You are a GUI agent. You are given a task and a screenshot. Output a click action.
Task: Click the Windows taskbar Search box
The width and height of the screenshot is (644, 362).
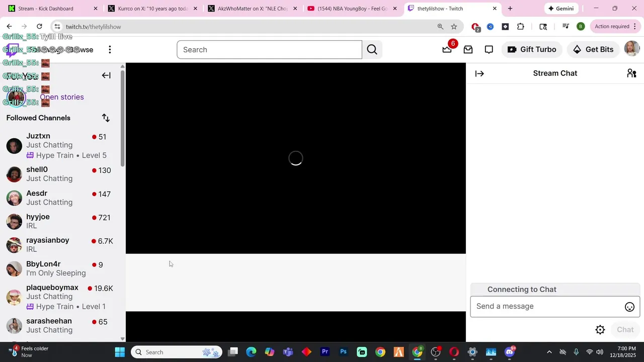pyautogui.click(x=177, y=352)
